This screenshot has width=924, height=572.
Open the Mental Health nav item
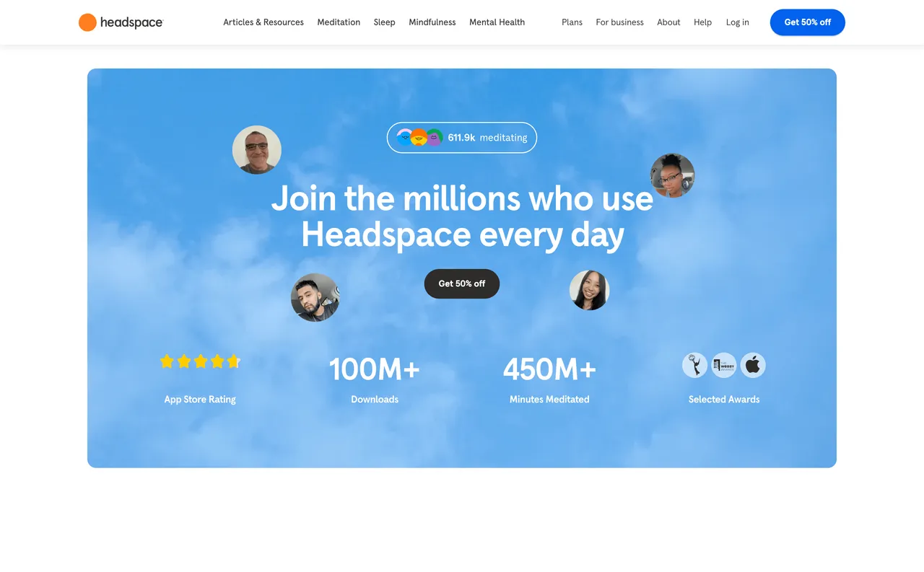tap(497, 22)
